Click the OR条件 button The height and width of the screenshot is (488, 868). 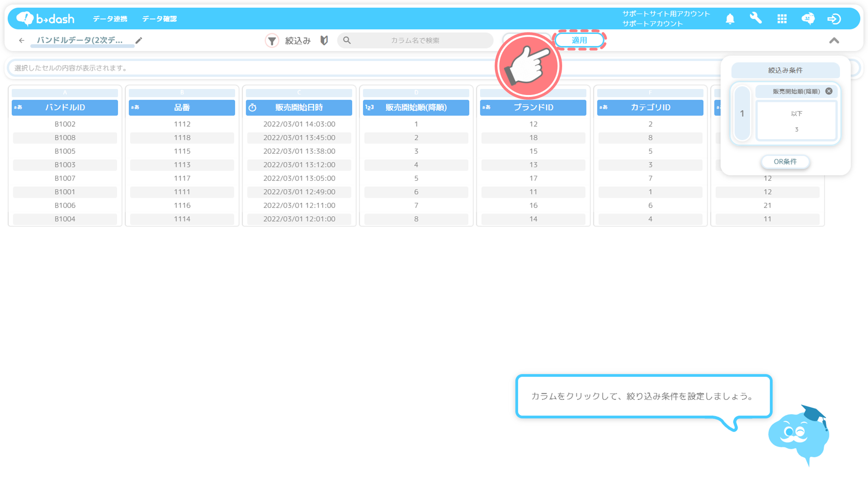pos(785,162)
